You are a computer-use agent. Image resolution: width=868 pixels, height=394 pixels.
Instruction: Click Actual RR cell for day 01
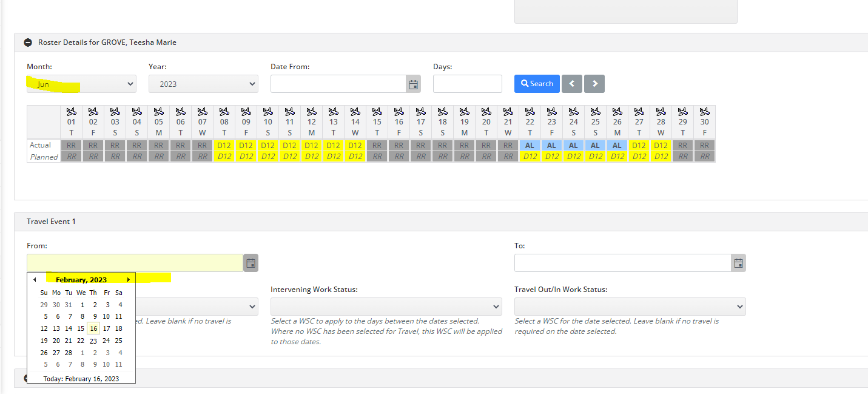coord(72,146)
